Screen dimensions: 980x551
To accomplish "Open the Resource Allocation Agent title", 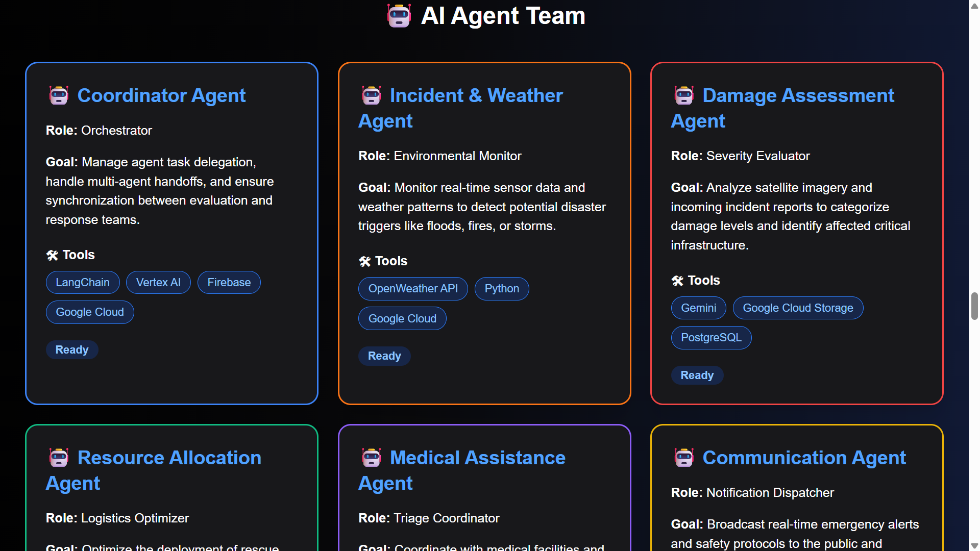I will pos(154,470).
